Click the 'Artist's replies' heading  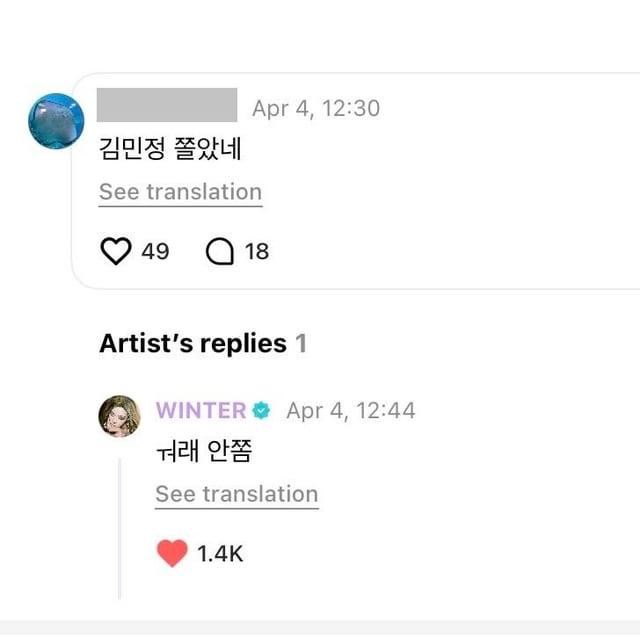click(x=192, y=343)
